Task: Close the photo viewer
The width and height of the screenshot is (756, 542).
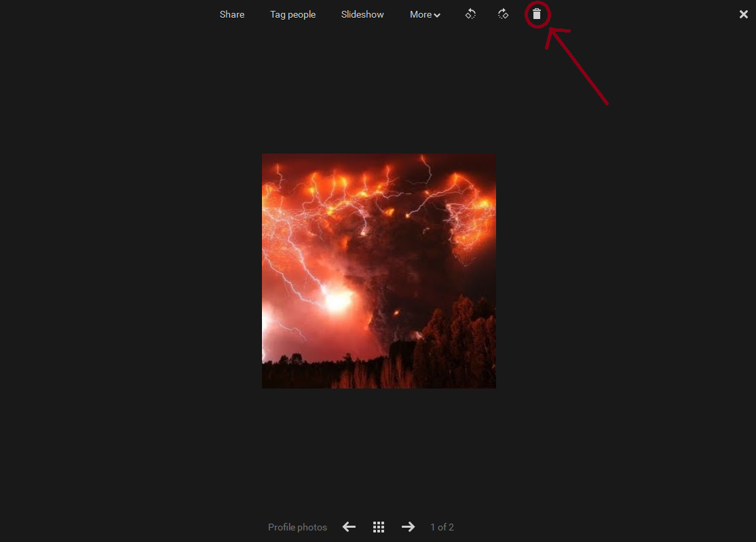Action: pyautogui.click(x=744, y=14)
